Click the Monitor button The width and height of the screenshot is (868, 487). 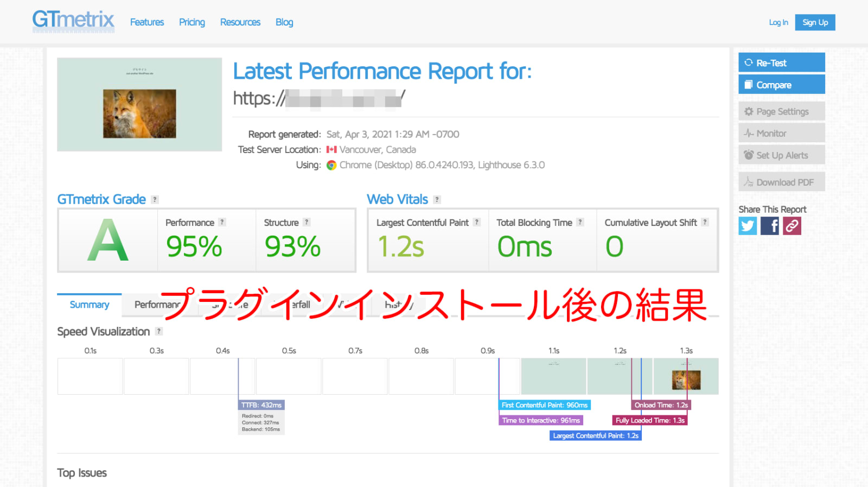click(782, 133)
